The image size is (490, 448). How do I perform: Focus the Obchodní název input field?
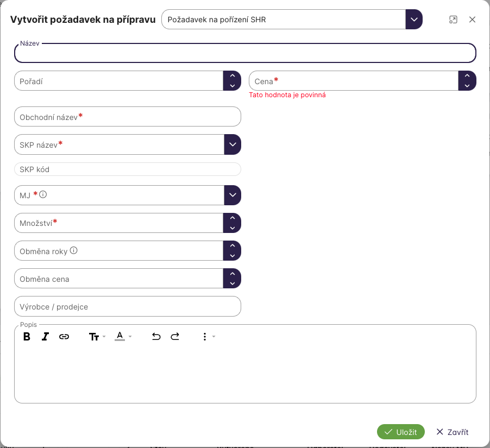click(x=127, y=117)
